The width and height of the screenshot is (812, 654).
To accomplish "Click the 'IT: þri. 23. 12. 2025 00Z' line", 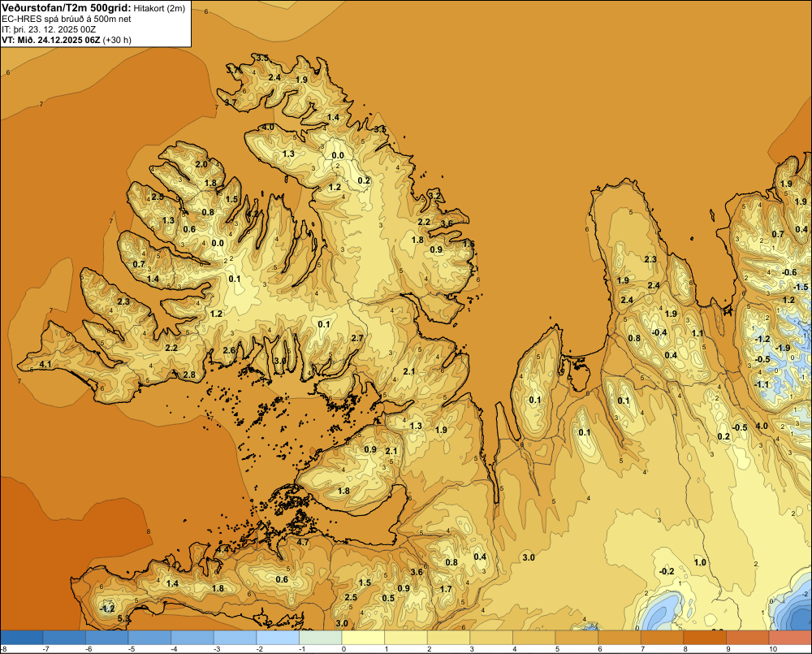I will click(49, 29).
